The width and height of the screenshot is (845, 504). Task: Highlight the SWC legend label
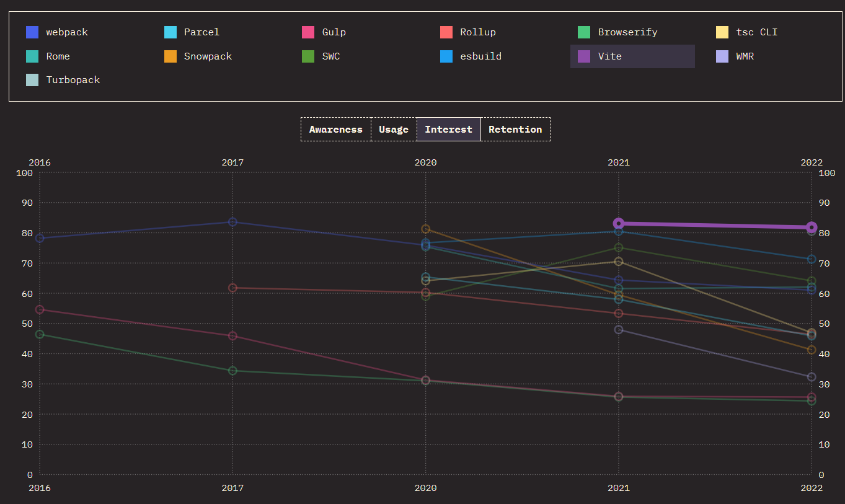[x=331, y=56]
